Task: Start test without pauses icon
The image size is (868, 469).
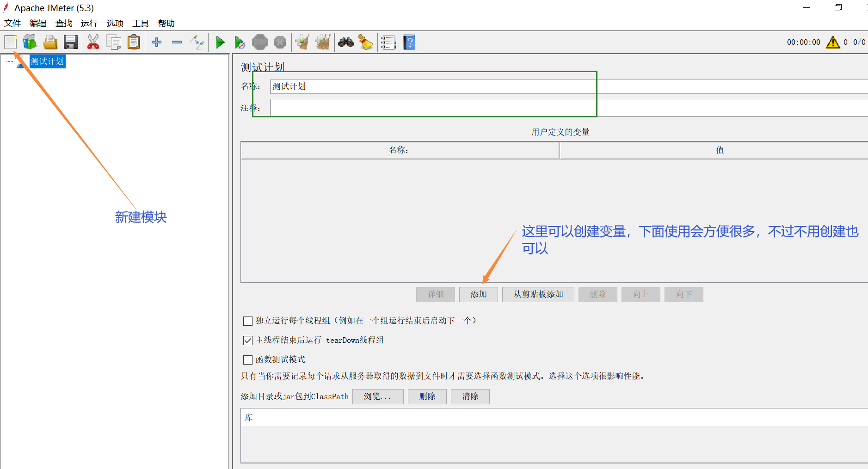Action: [x=240, y=42]
